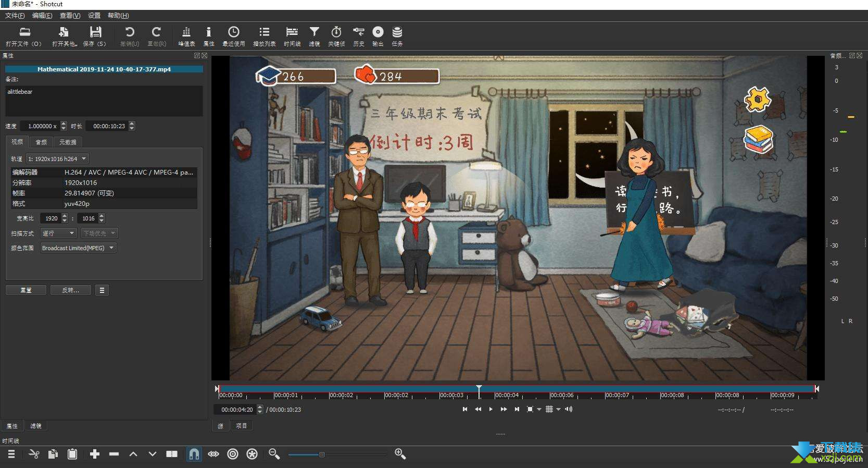Open the 任务 jobs toolbar icon

[x=397, y=36]
